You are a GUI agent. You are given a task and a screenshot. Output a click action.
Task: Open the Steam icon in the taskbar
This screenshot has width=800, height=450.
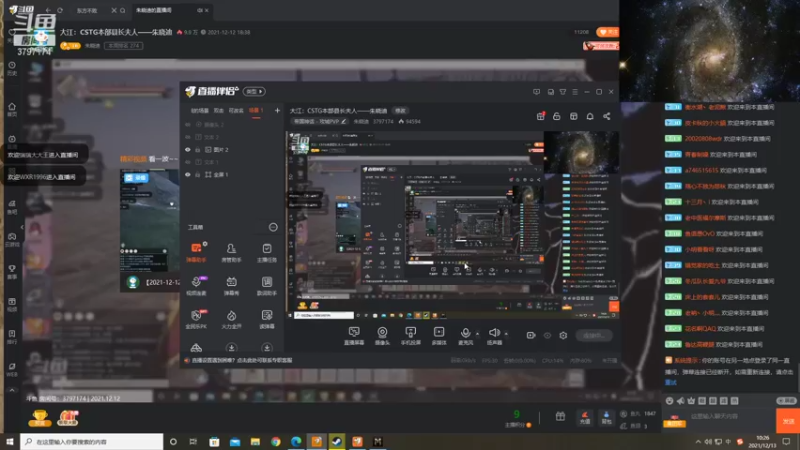tap(337, 441)
